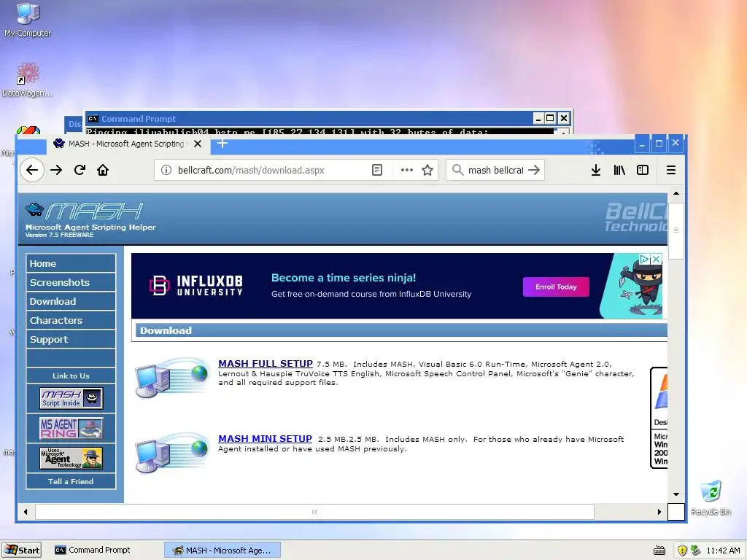The width and height of the screenshot is (747, 560).
Task: Click the page vertical scrollbar up arrow
Action: point(676,193)
